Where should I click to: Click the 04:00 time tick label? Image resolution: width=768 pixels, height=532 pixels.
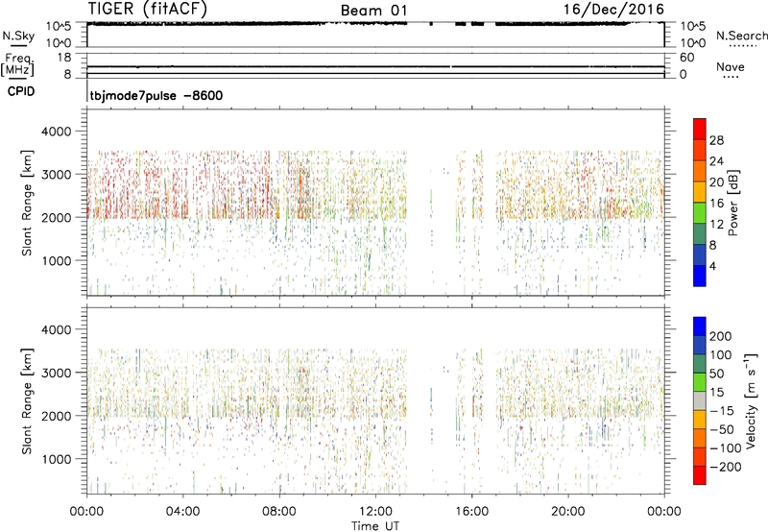pyautogui.click(x=182, y=512)
